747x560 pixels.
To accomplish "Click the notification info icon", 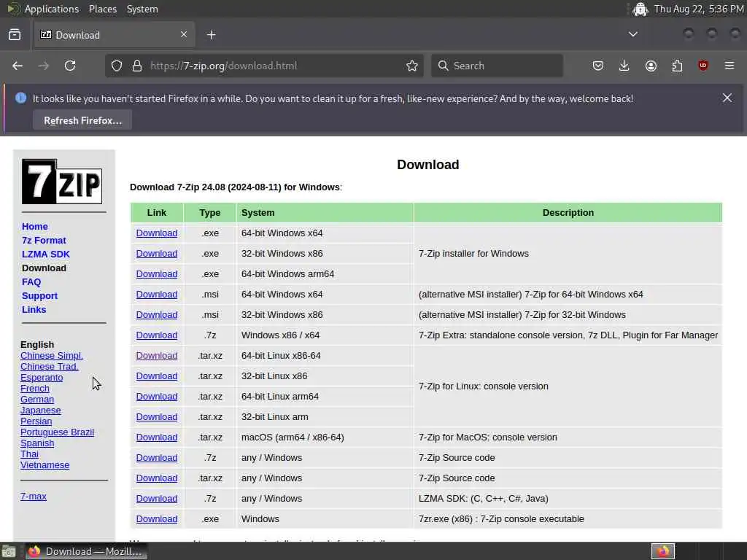I will (x=20, y=98).
